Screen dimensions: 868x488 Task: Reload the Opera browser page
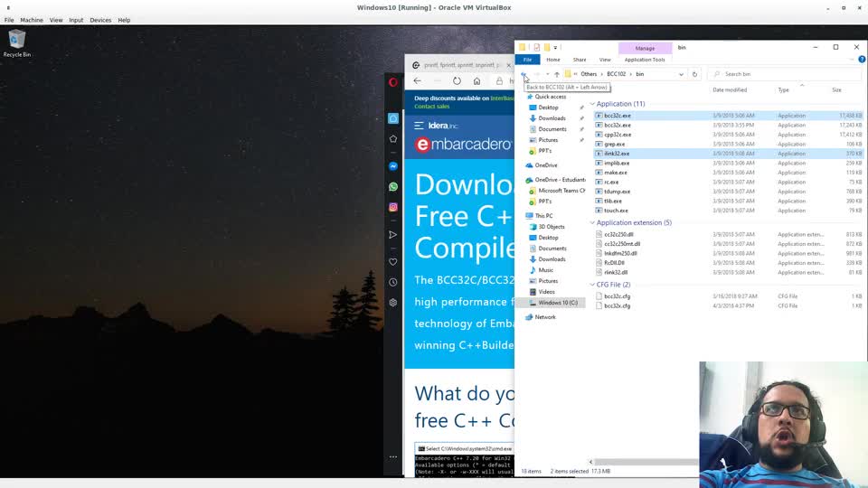[457, 80]
